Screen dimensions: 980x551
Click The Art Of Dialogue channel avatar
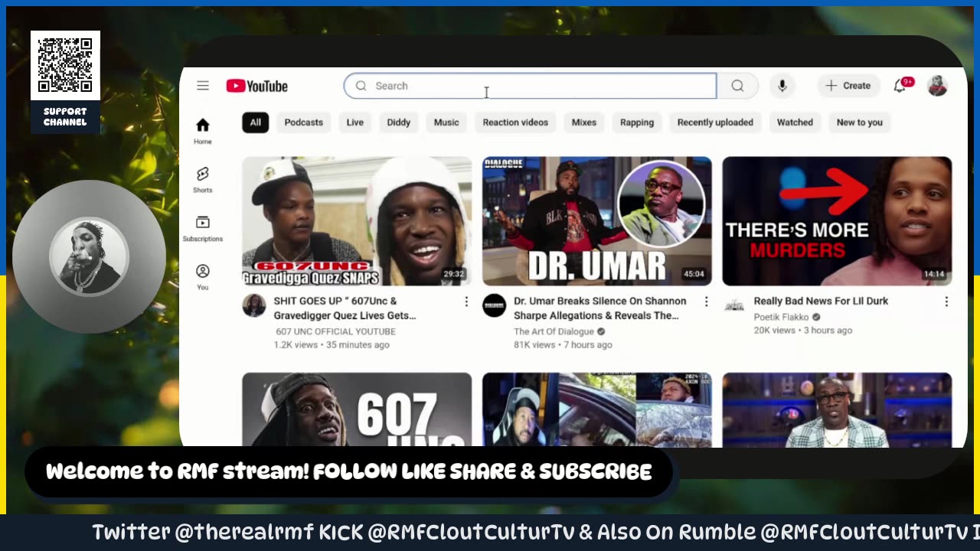click(x=495, y=305)
